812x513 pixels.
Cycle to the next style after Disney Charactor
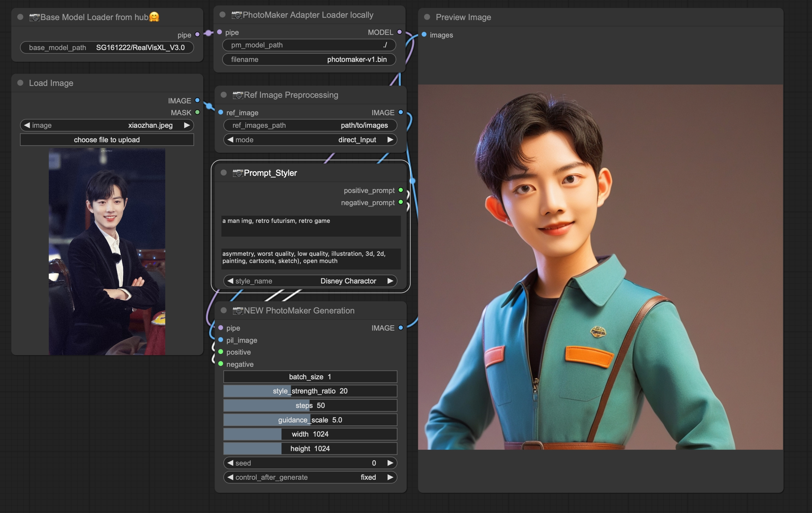pos(390,281)
